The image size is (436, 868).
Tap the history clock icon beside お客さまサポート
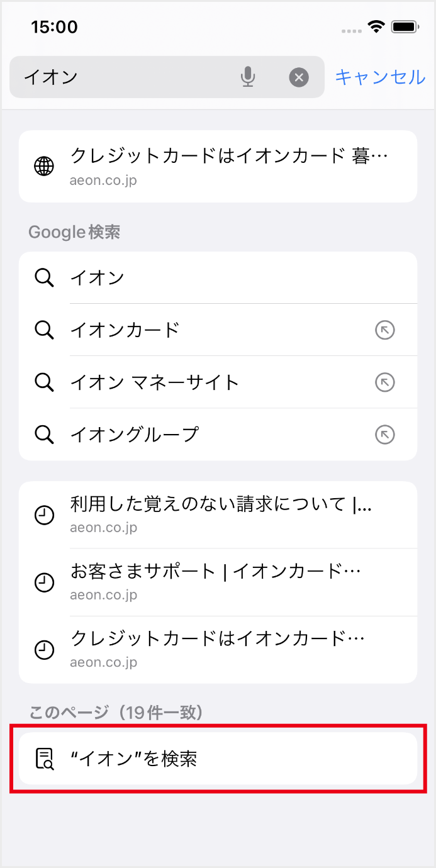(x=44, y=582)
